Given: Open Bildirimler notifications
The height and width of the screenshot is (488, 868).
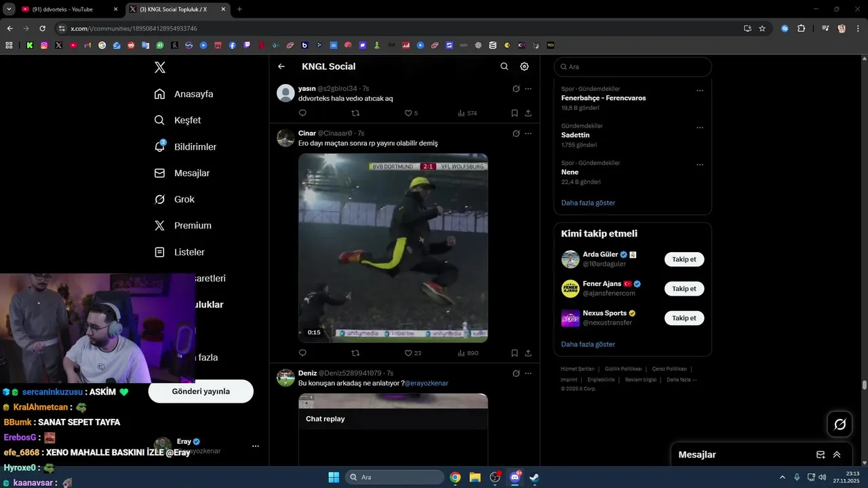Looking at the screenshot, I should pyautogui.click(x=185, y=146).
